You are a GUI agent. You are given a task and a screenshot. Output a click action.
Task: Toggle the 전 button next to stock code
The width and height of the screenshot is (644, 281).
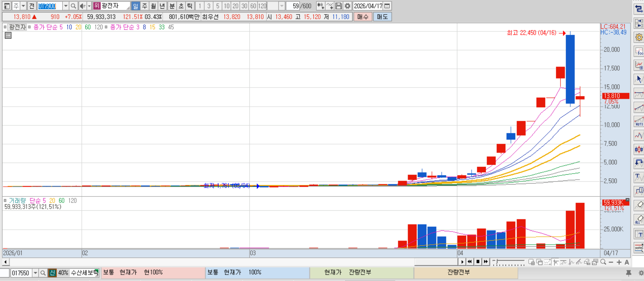pyautogui.click(x=32, y=6)
